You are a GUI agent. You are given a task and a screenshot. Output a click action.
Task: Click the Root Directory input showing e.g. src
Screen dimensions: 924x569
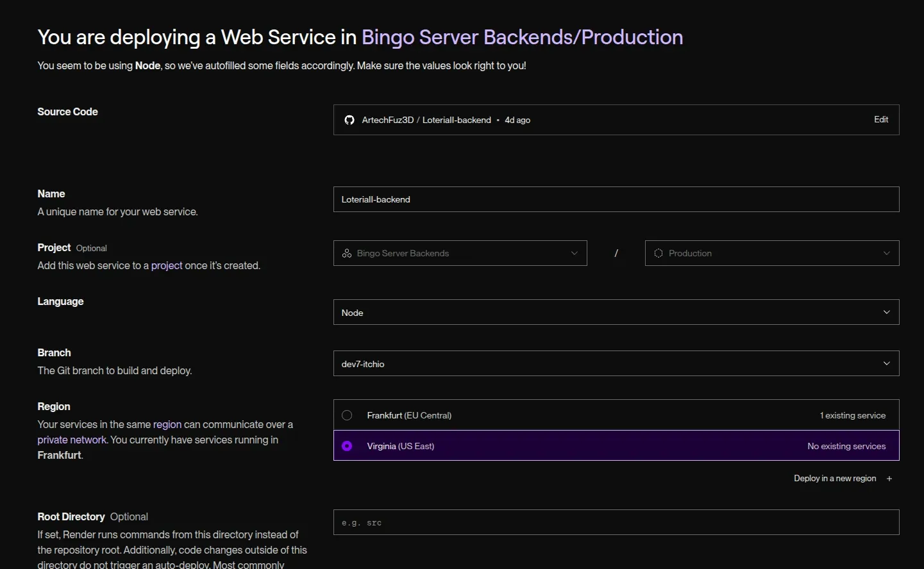point(616,522)
